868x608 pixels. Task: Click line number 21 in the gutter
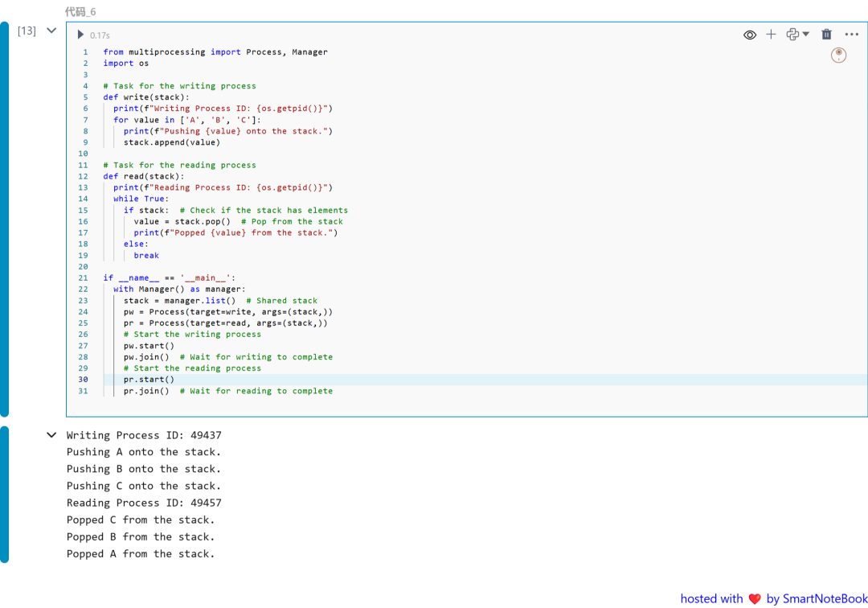[x=83, y=278]
